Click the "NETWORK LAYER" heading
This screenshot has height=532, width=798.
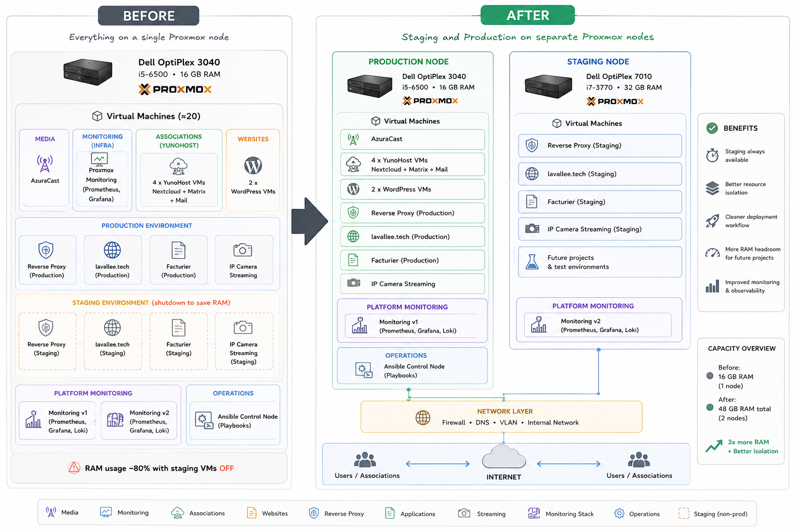pyautogui.click(x=505, y=411)
